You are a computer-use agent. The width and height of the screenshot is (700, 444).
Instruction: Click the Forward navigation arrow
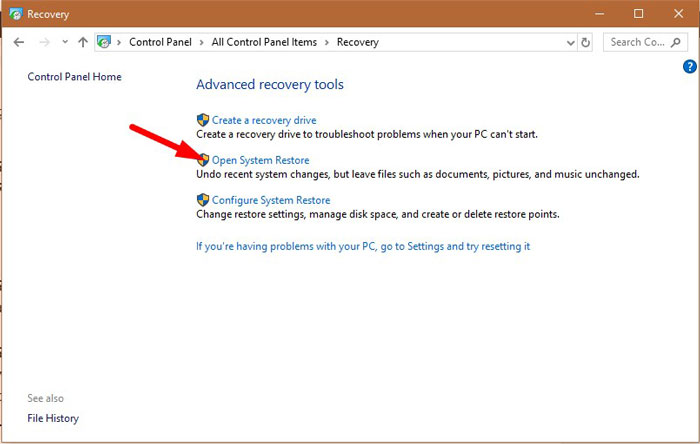44,42
